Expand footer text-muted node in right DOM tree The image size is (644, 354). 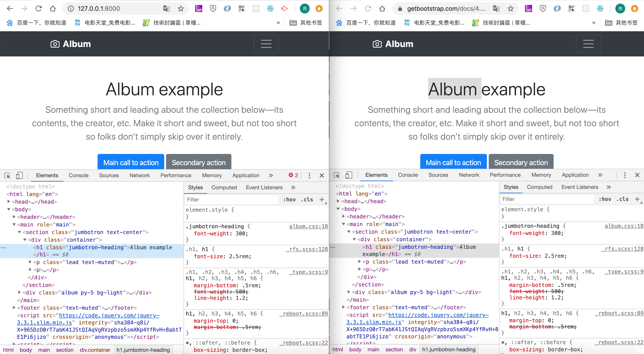[x=343, y=307]
